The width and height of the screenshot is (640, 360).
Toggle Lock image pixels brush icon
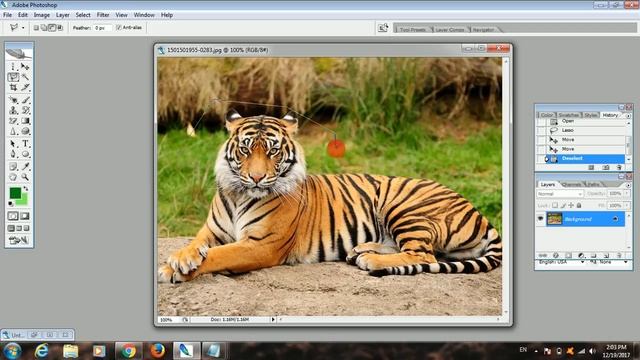[x=563, y=205]
